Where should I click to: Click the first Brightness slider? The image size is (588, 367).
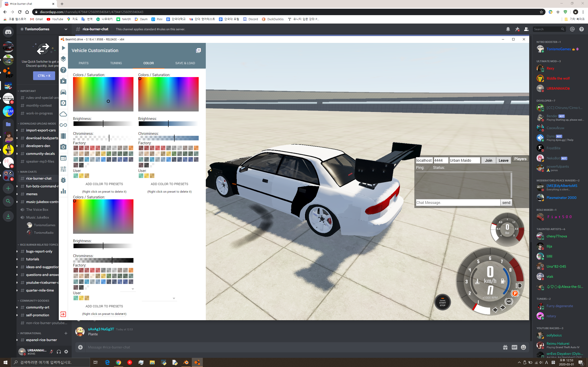[x=103, y=124]
